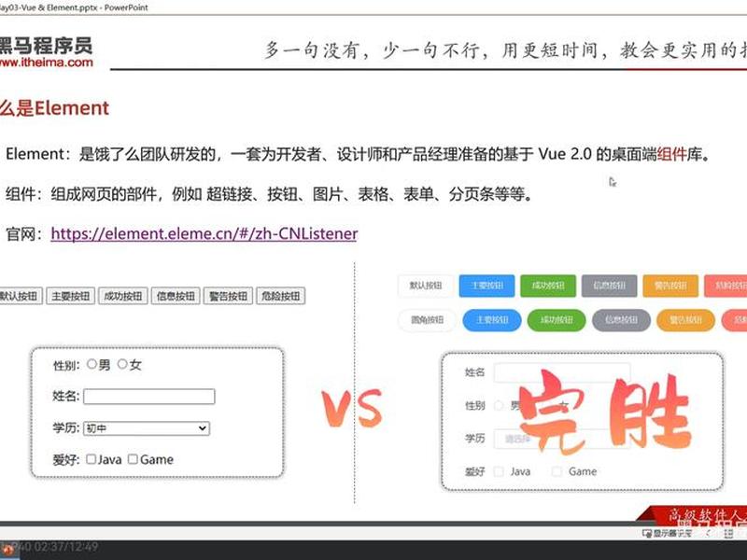Click the plain 警告按钮 in the left demo

point(228,296)
